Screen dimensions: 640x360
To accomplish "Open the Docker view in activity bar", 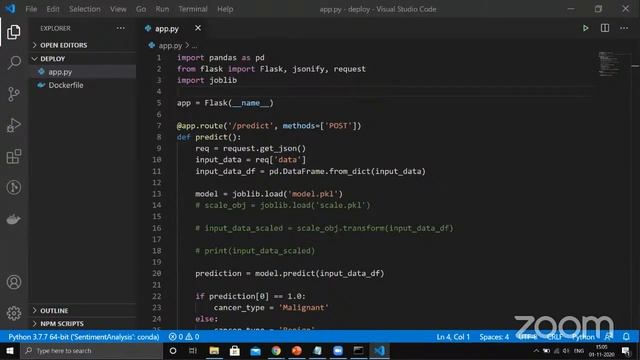I will click(13, 219).
